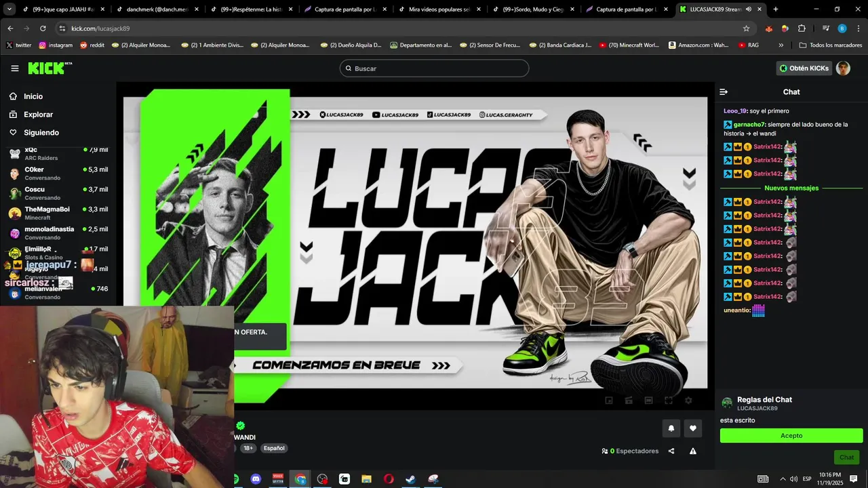Open Opera browser from the taskbar
Screen dimensions: 868x488
click(389, 479)
